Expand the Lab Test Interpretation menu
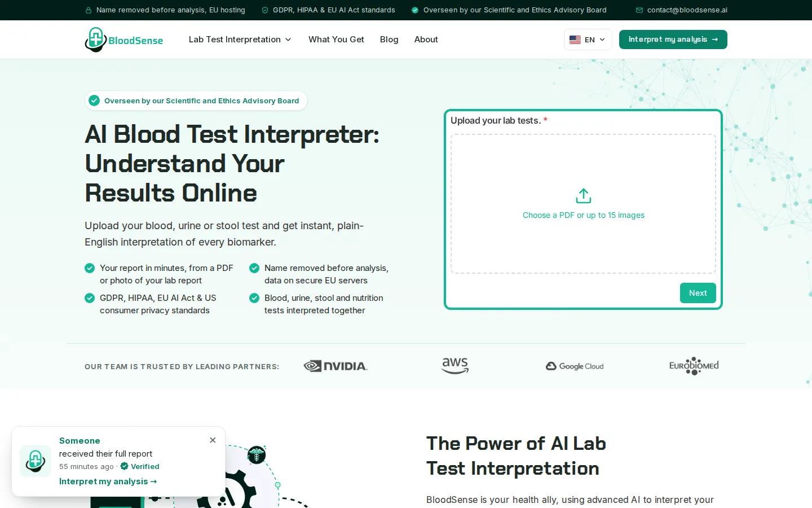This screenshot has width=812, height=508. tap(240, 40)
